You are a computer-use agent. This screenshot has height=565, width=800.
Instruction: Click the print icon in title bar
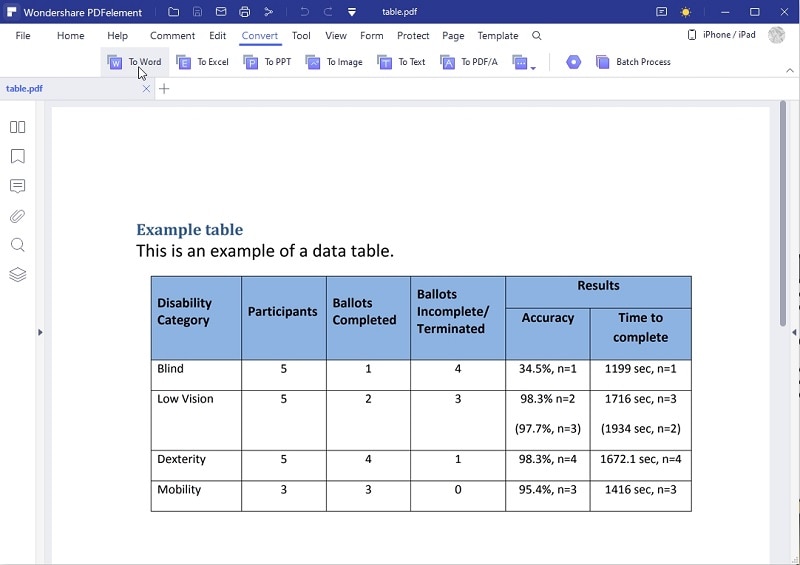(244, 12)
